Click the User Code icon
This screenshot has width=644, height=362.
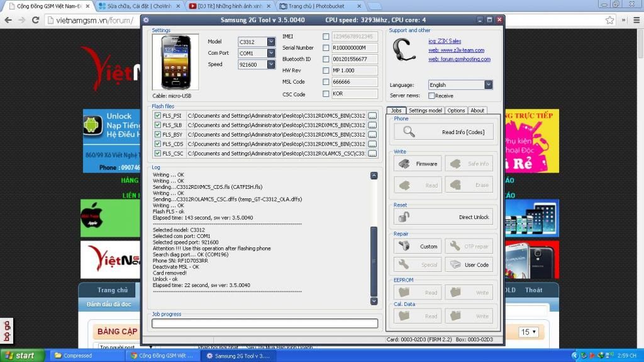[455, 264]
